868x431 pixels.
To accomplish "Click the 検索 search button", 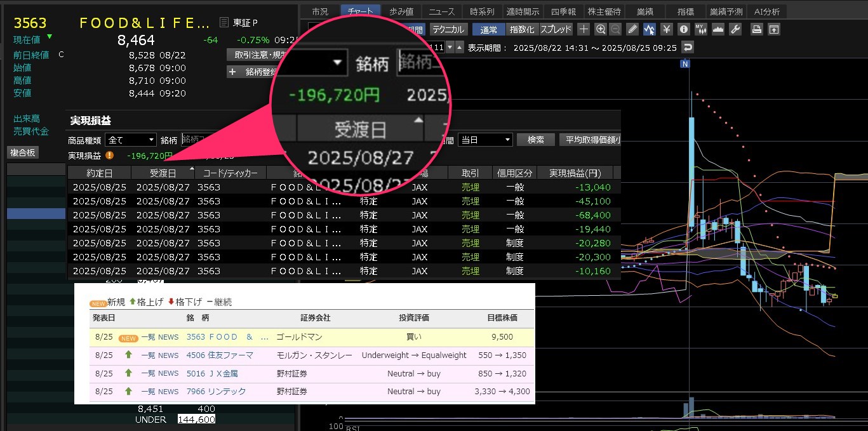I will click(536, 140).
